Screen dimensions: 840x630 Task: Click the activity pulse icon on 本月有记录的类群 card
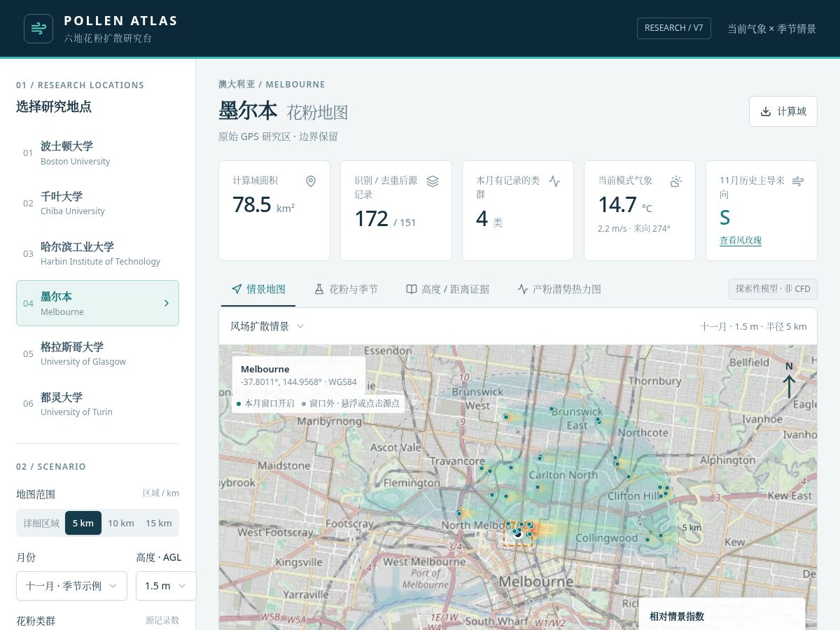554,181
